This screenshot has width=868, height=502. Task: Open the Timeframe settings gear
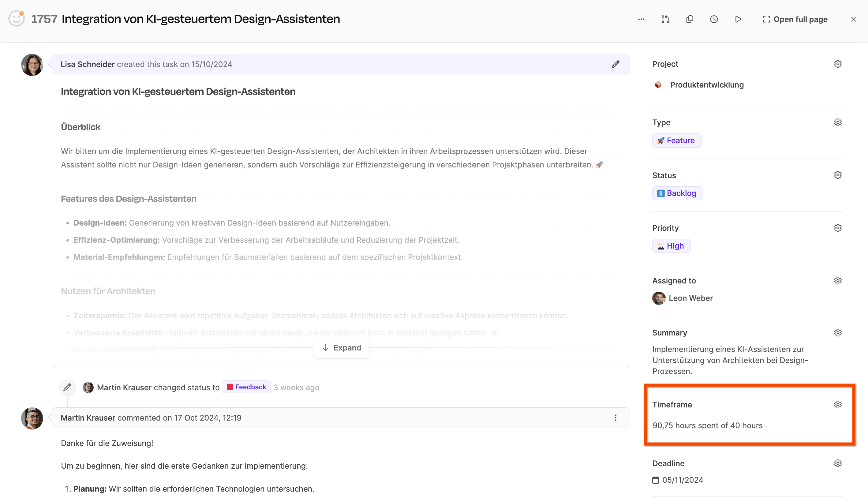point(838,404)
